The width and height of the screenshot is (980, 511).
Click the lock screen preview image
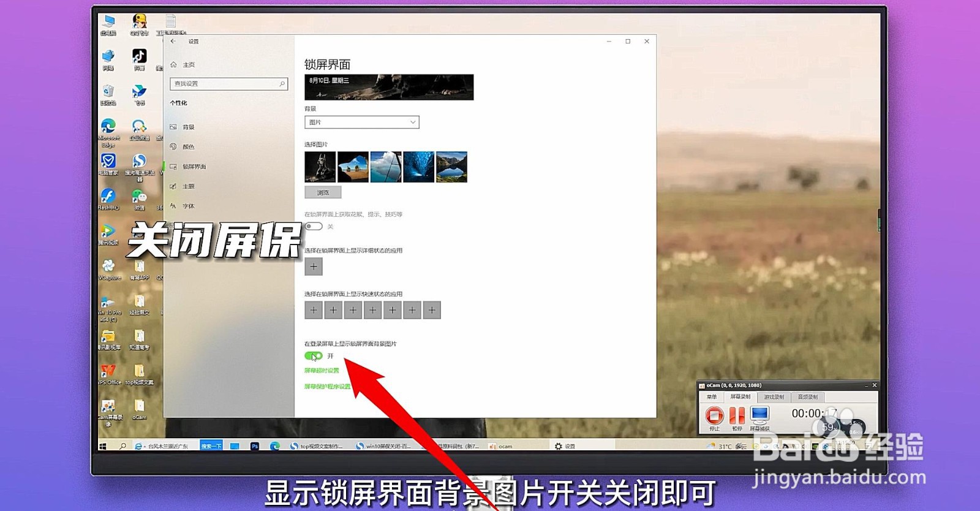tap(389, 87)
